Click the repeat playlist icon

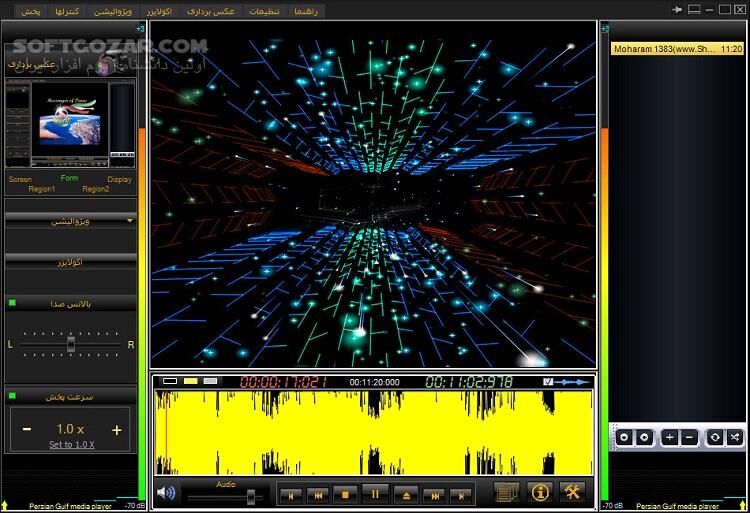coord(714,437)
